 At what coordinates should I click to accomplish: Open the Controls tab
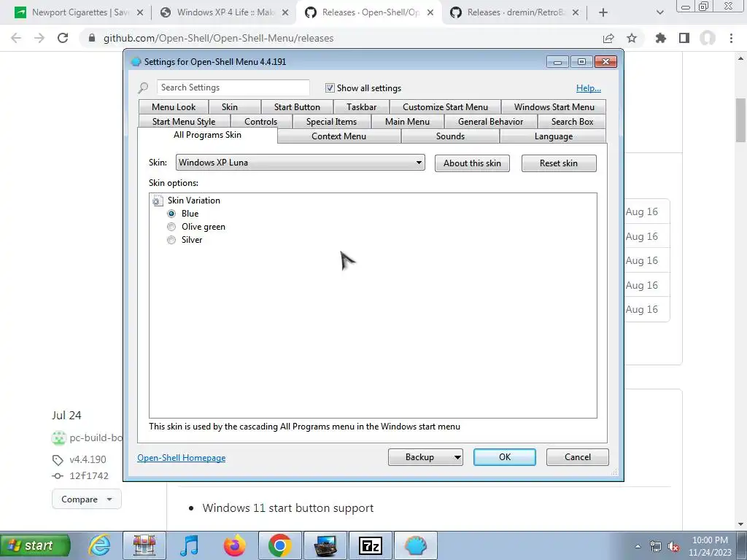click(260, 122)
